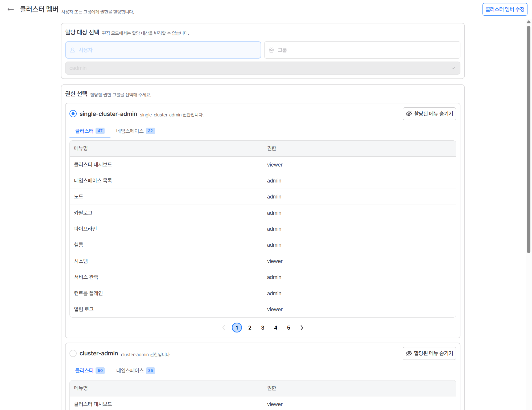This screenshot has height=410, width=532.
Task: Go to page 4
Action: point(276,328)
